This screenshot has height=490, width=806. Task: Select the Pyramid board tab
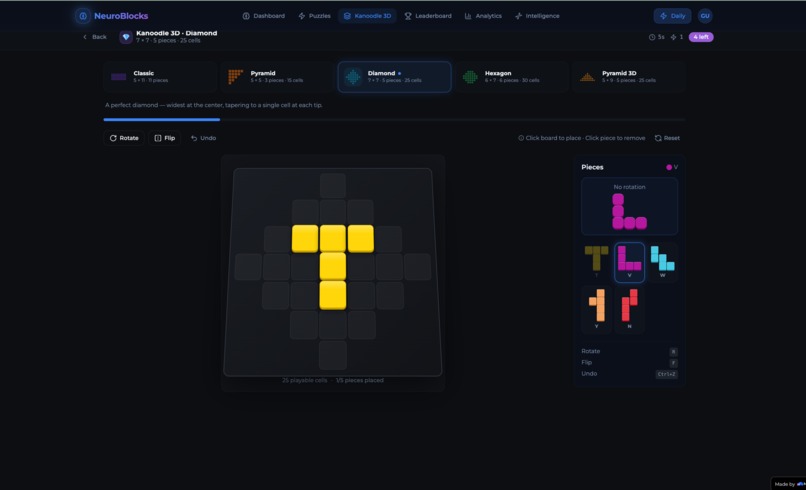[x=277, y=77]
